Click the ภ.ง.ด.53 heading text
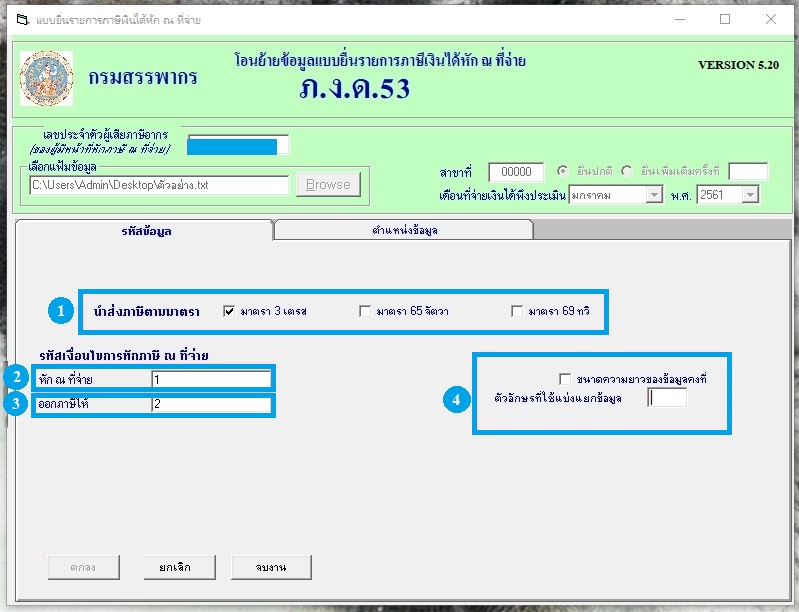Screen dimensions: 799x612 coord(355,88)
